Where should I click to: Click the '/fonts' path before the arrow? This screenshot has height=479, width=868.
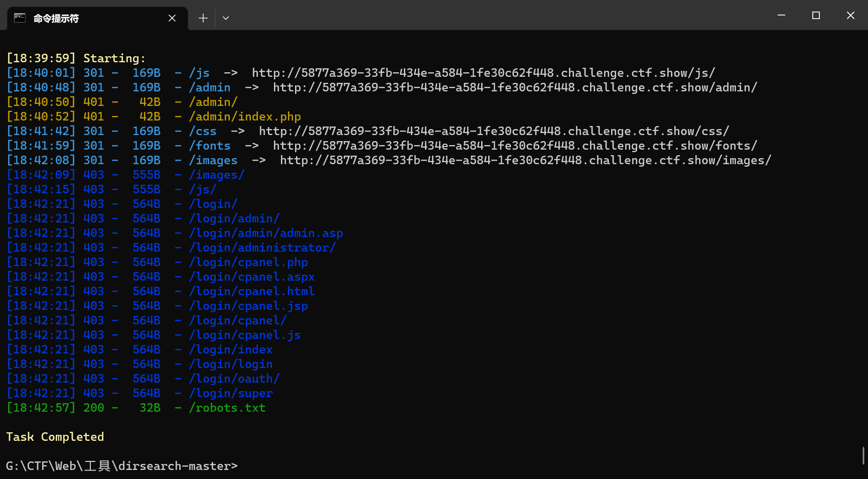210,146
